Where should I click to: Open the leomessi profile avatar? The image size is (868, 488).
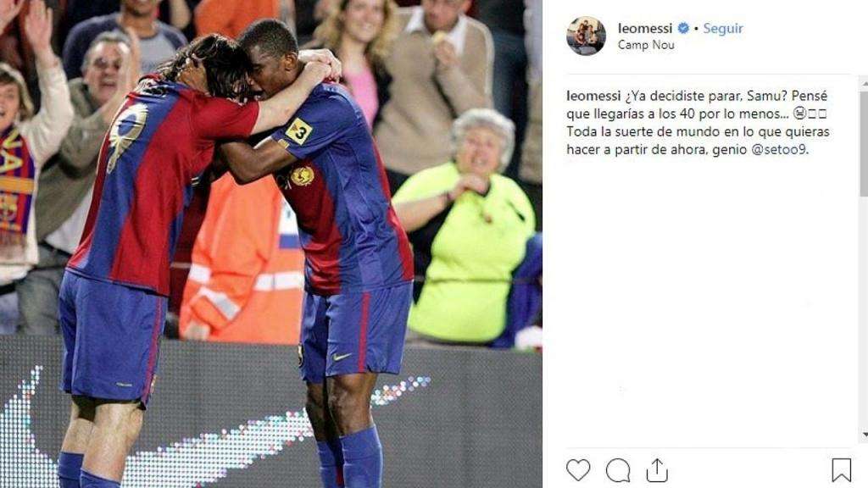coord(586,36)
